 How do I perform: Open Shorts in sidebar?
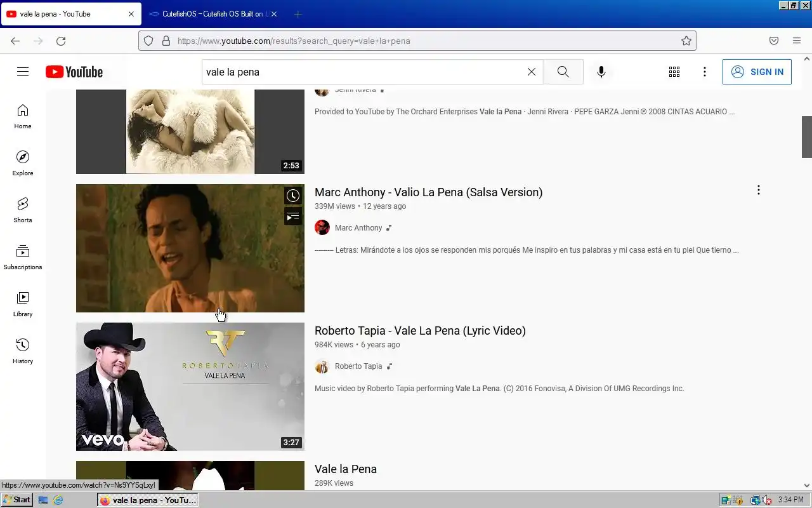point(23,211)
